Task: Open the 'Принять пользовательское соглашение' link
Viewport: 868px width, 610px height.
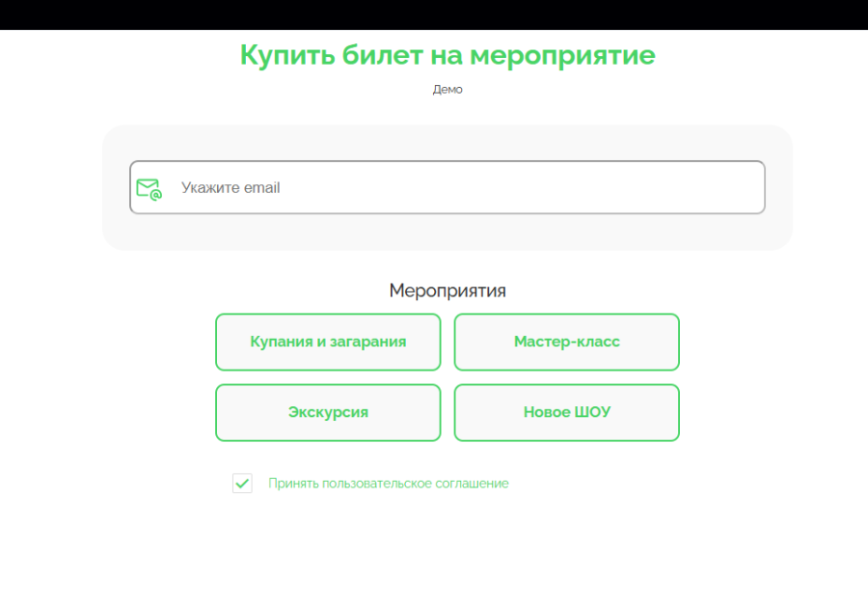Action: click(388, 484)
